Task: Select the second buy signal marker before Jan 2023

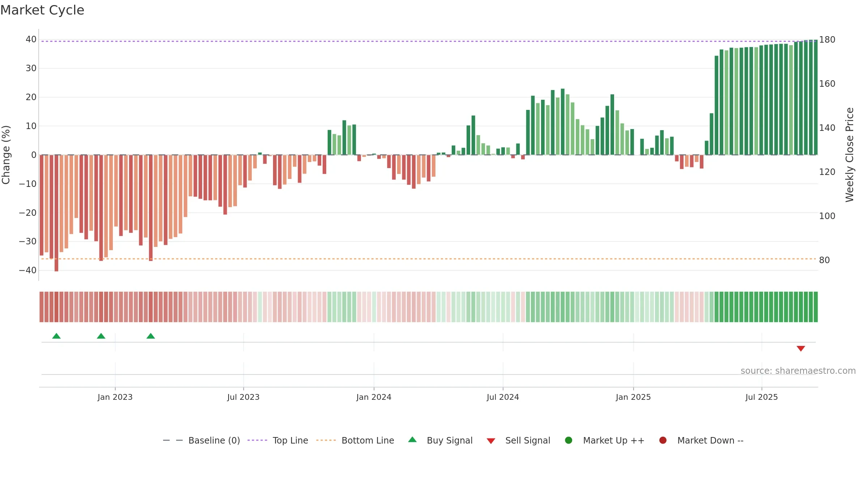Action: 101,336
